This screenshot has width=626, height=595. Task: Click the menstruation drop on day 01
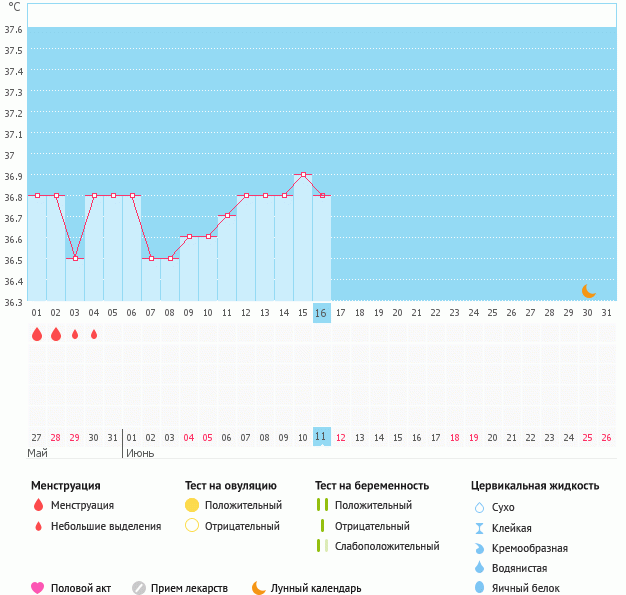pyautogui.click(x=37, y=335)
